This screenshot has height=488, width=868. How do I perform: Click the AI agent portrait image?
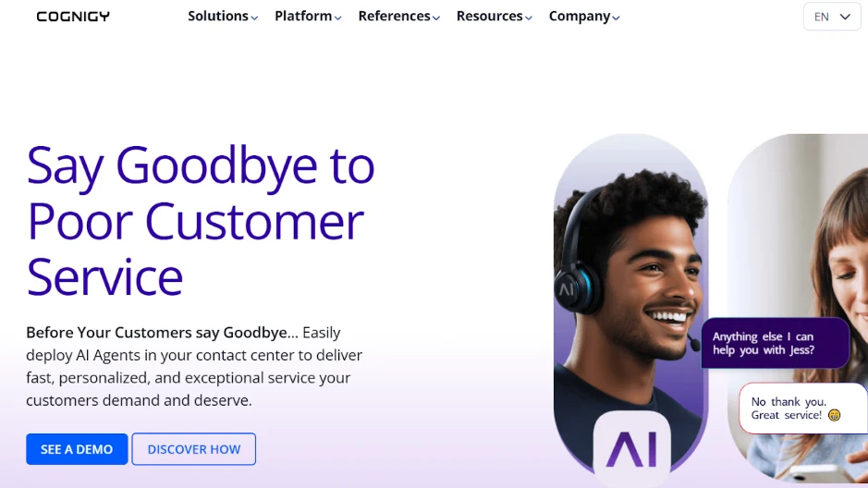(x=630, y=303)
